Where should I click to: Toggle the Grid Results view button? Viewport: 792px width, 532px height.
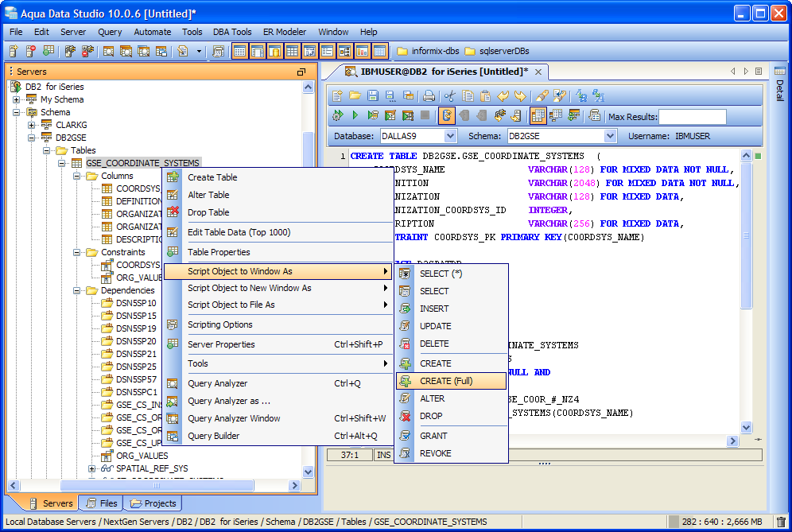click(x=538, y=115)
